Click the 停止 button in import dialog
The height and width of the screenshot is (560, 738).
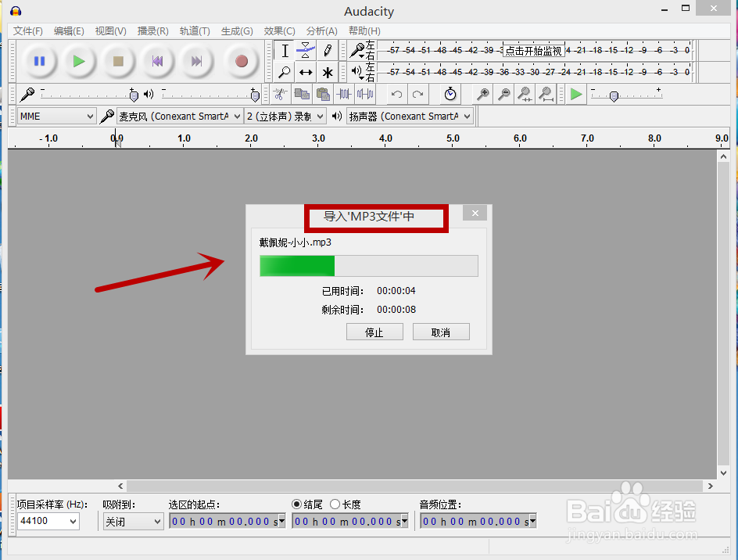click(x=374, y=332)
